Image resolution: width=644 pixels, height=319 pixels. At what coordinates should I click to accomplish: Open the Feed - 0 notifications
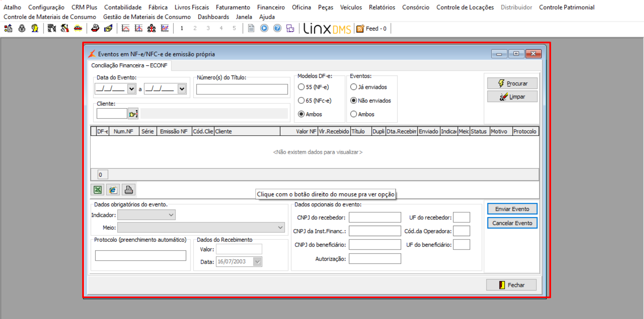(x=371, y=29)
